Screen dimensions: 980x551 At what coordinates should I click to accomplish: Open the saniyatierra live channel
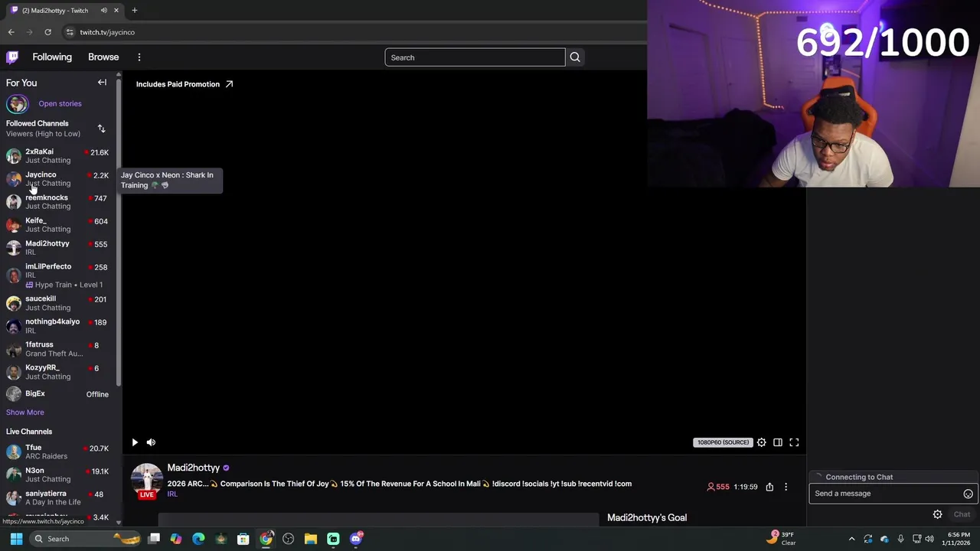pos(60,498)
